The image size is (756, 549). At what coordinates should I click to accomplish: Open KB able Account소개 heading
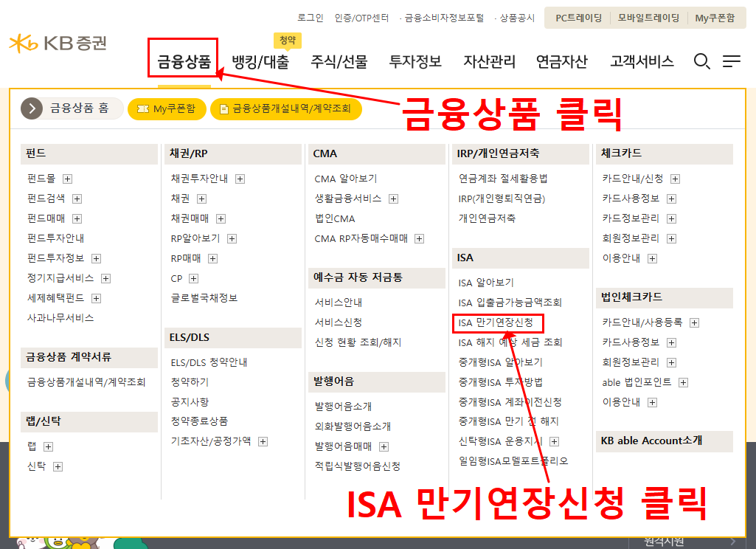tap(651, 441)
